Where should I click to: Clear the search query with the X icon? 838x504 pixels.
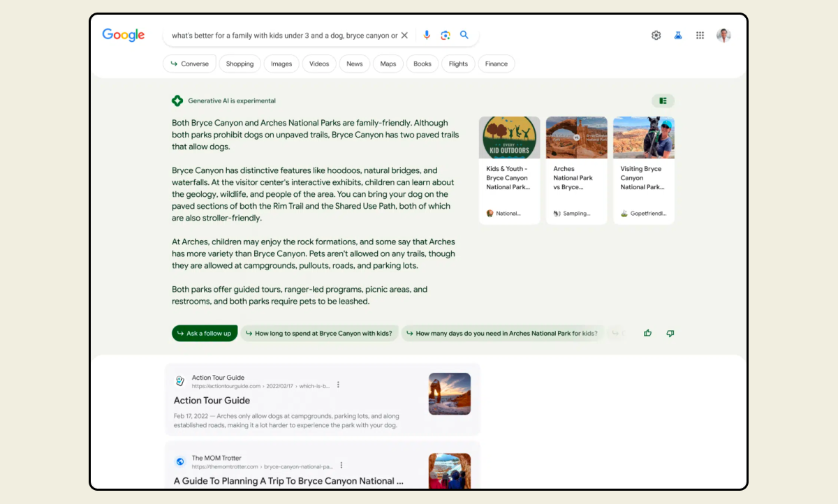click(x=406, y=35)
